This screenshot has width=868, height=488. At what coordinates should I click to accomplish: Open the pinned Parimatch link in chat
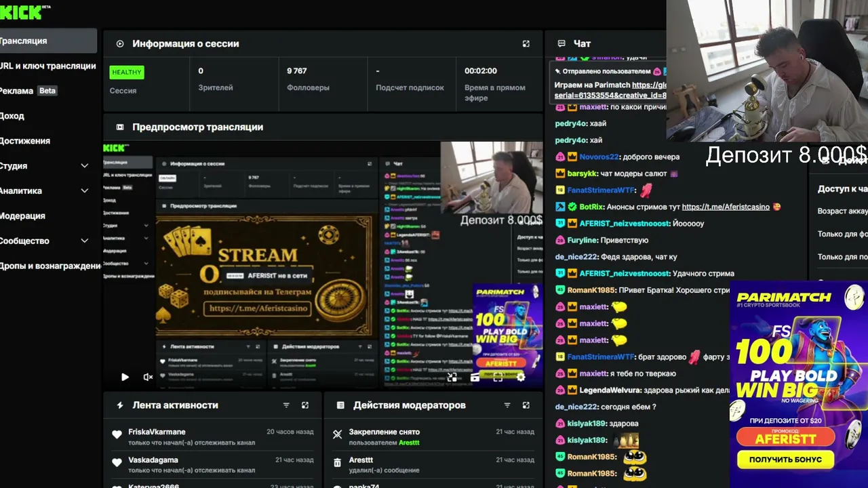(610, 90)
